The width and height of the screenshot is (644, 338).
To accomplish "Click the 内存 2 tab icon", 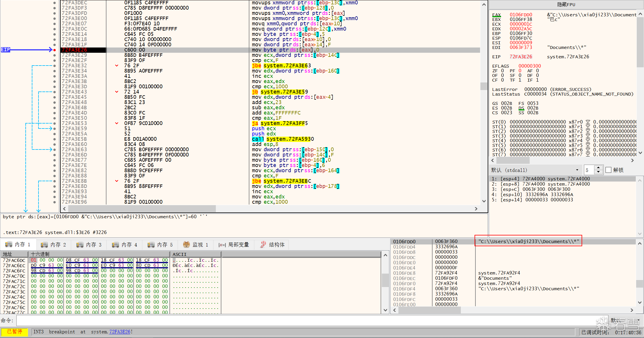I will [x=44, y=245].
